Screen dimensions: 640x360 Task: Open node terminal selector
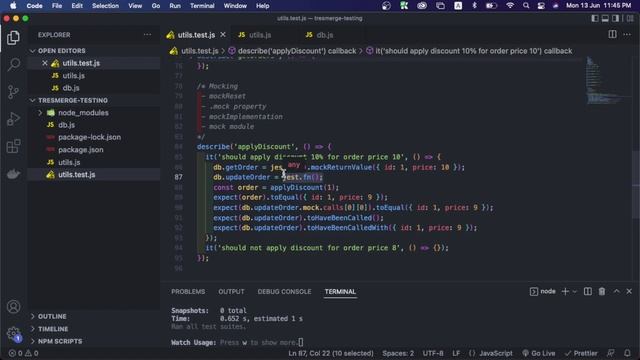(543, 291)
